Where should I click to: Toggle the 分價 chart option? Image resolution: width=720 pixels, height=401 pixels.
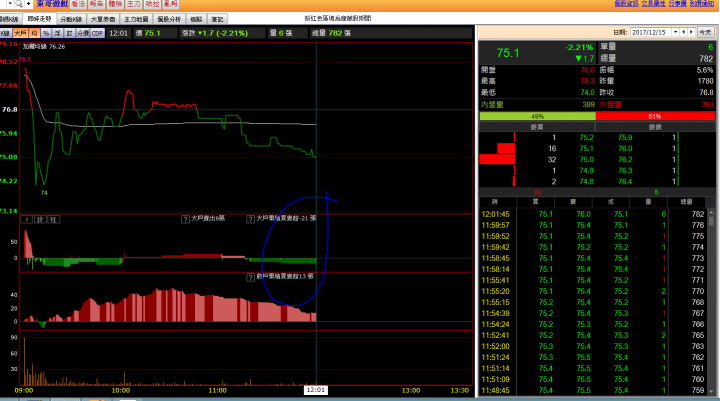[83, 33]
